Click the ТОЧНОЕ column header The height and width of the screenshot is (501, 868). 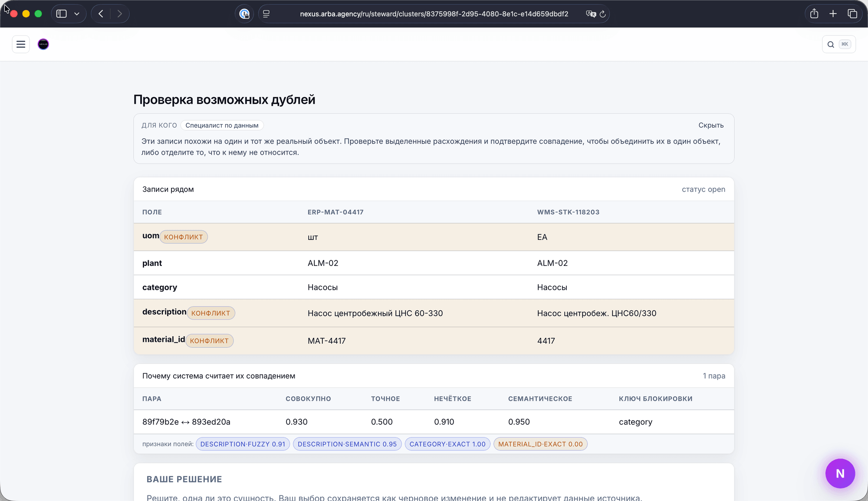coord(385,399)
